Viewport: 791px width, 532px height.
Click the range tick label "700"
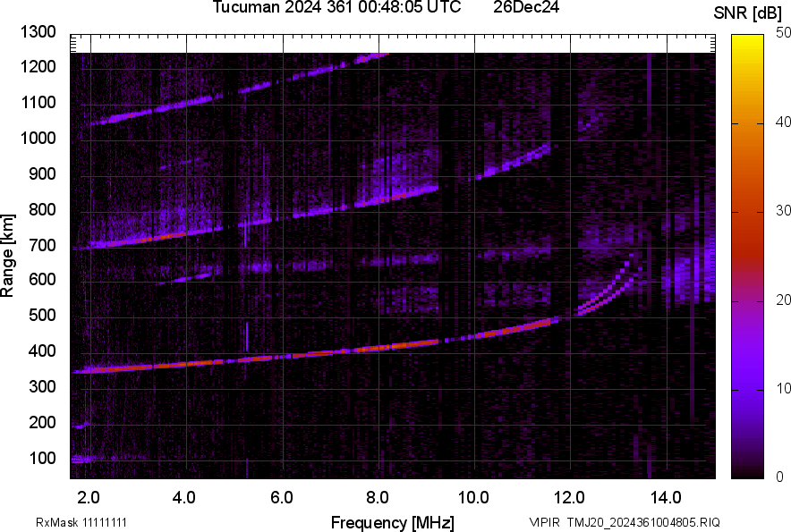coord(42,246)
